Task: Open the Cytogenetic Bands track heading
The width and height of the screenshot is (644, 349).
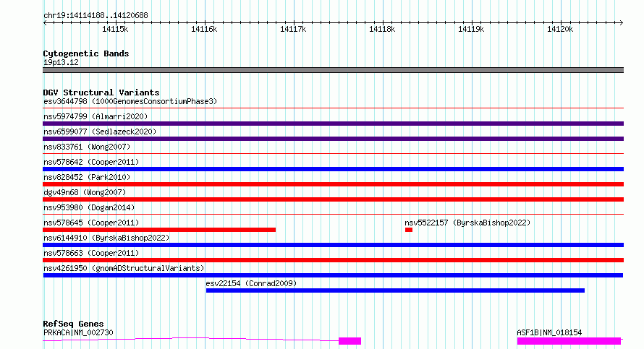Action: [86, 53]
